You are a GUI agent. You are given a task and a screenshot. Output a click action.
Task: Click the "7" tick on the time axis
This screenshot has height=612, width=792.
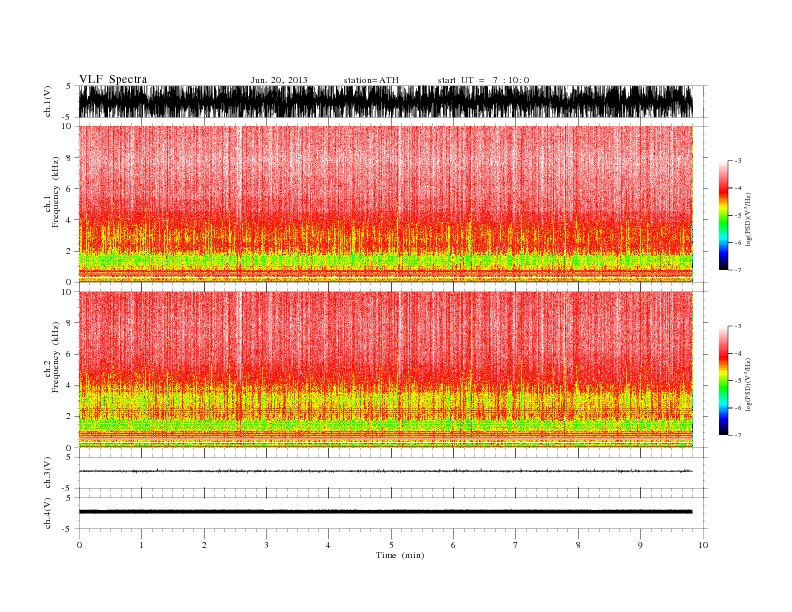tap(516, 545)
